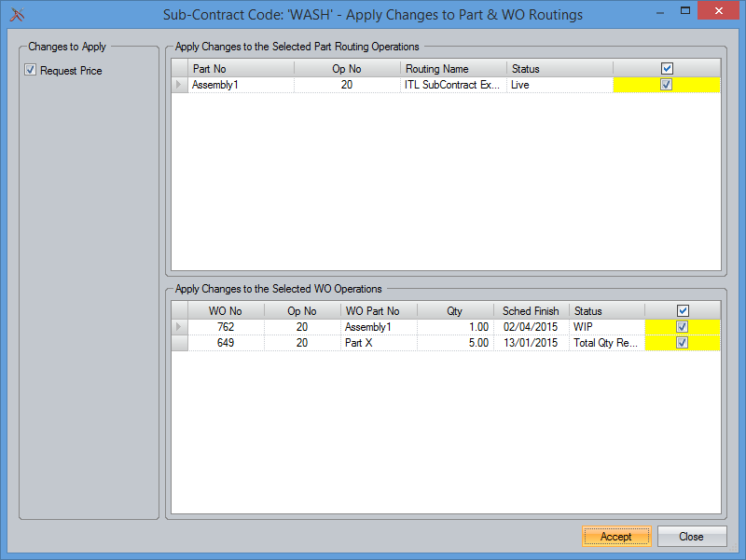Toggle the Request Price checkbox
The height and width of the screenshot is (560, 746).
(31, 71)
